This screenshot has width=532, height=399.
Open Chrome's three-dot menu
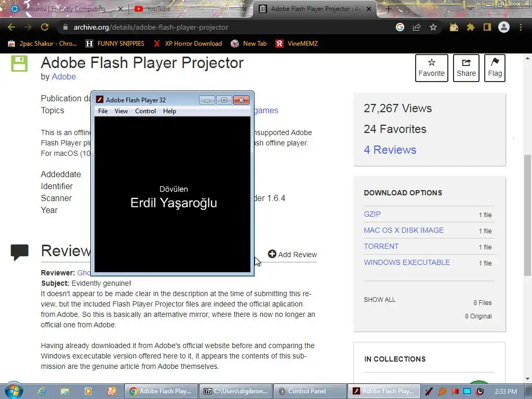coord(521,27)
